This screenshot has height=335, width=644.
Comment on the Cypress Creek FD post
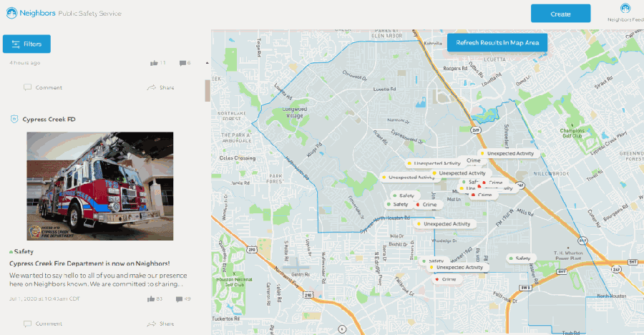43,324
